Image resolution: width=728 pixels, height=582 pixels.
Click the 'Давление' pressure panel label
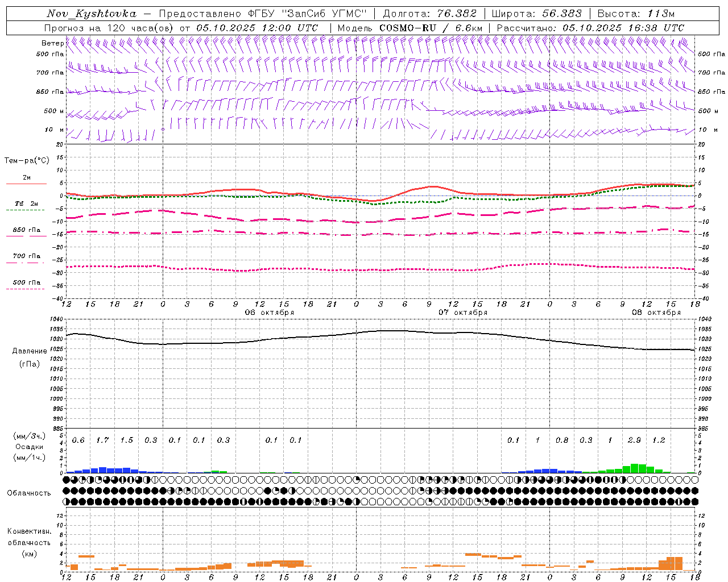[30, 351]
